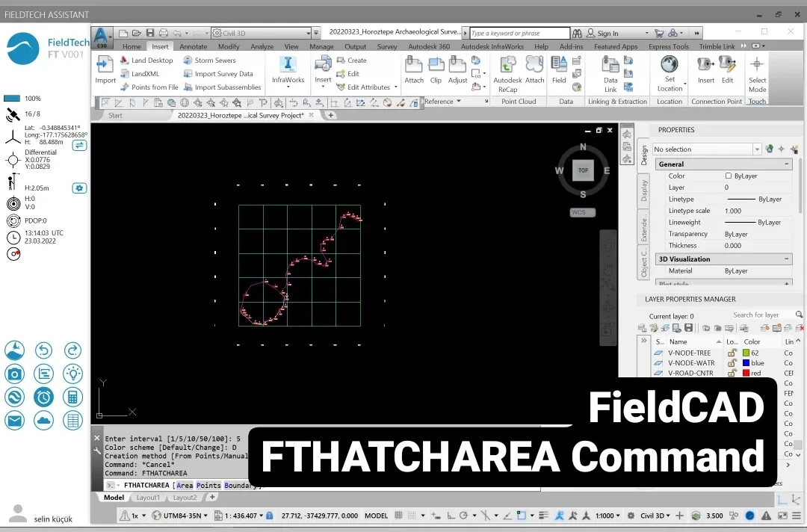The image size is (807, 532).
Task: Toggle lock on V-NODE-WATR layer
Action: 732,362
